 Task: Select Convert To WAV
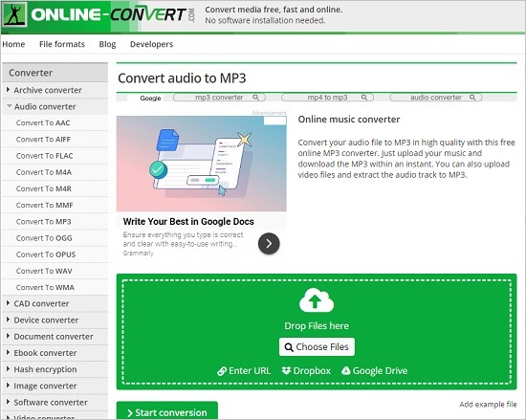click(x=55, y=271)
